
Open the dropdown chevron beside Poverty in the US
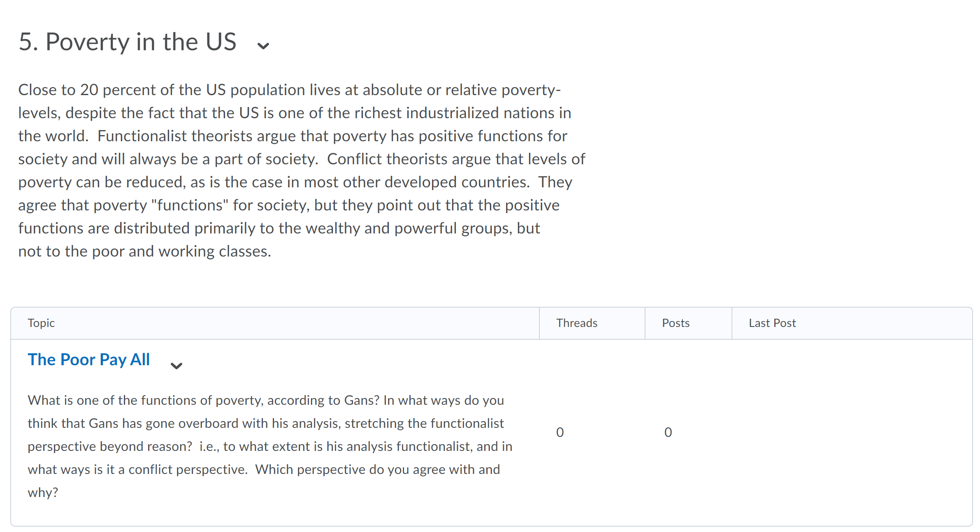263,45
